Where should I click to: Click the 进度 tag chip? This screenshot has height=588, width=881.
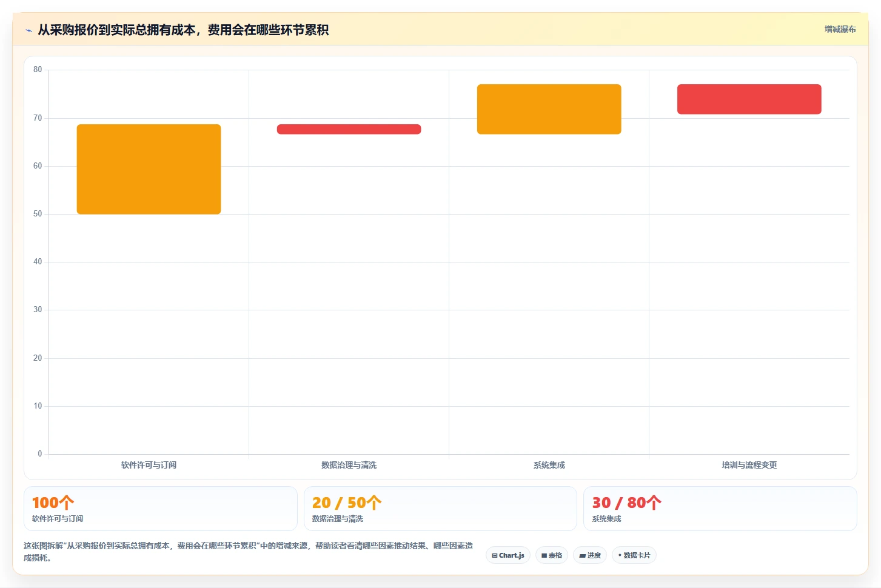click(590, 555)
